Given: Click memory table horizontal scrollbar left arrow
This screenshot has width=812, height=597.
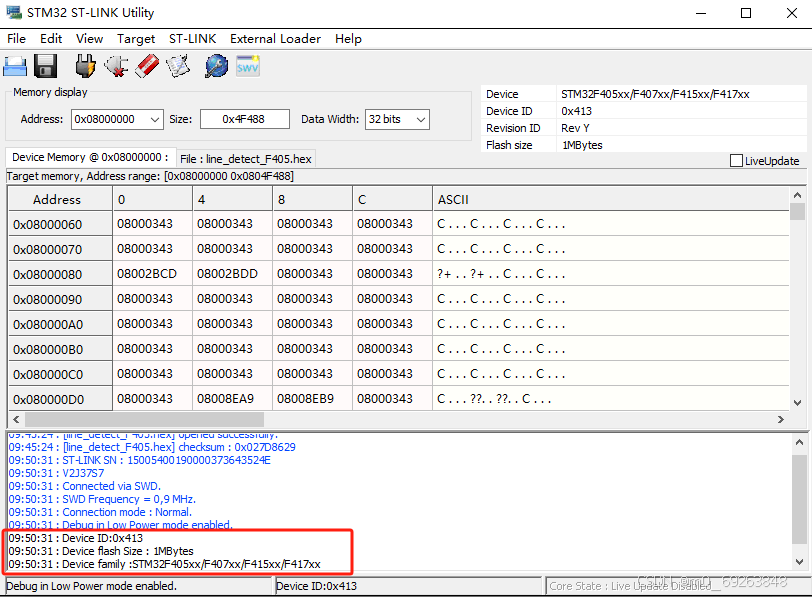Looking at the screenshot, I should pyautogui.click(x=16, y=419).
